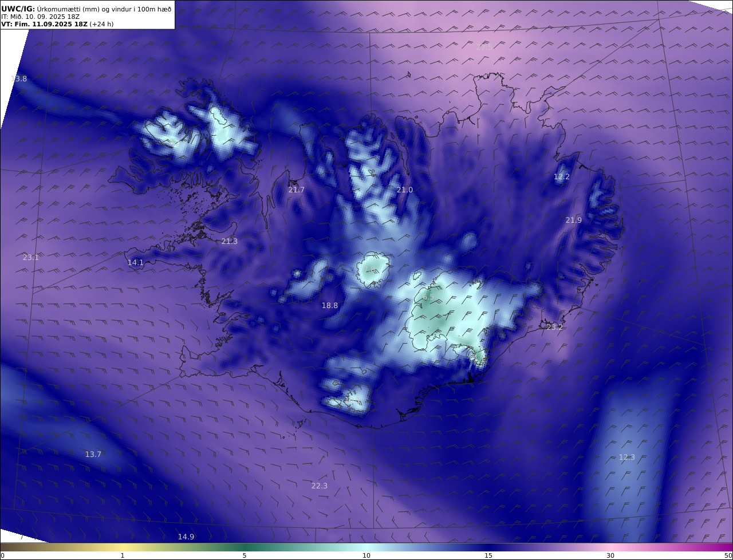733x560 pixels.
Task: Click the 18.8 value label
Action: pos(330,305)
